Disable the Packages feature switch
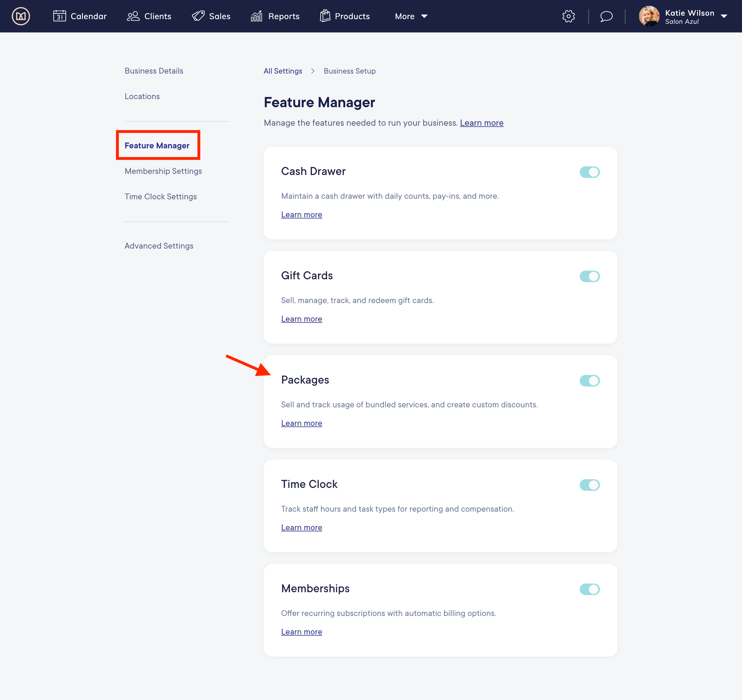Viewport: 742px width, 700px height. tap(590, 381)
